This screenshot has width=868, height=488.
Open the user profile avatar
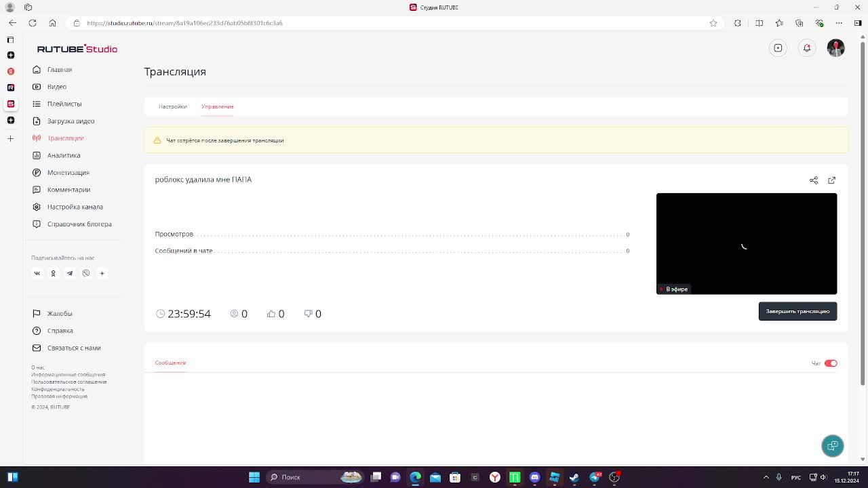click(836, 48)
